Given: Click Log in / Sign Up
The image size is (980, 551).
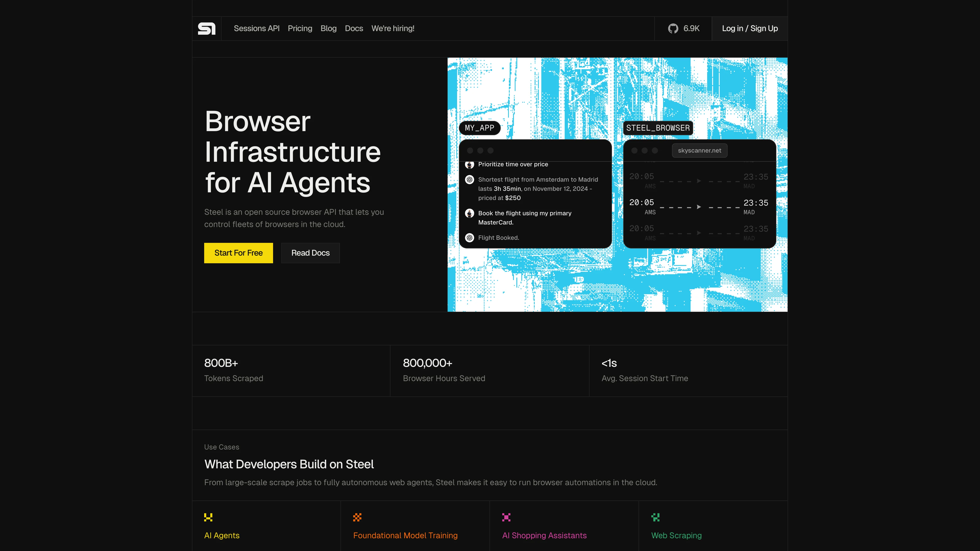Looking at the screenshot, I should [x=750, y=29].
